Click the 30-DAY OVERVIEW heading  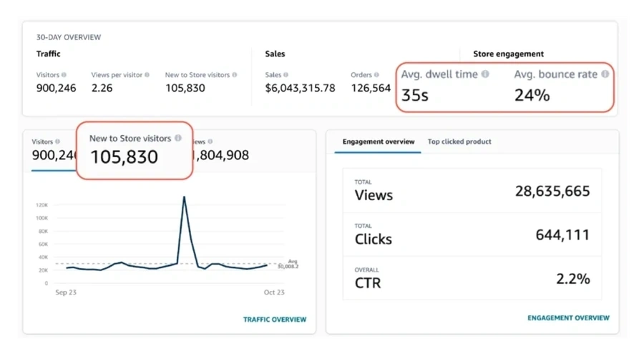pyautogui.click(x=69, y=37)
